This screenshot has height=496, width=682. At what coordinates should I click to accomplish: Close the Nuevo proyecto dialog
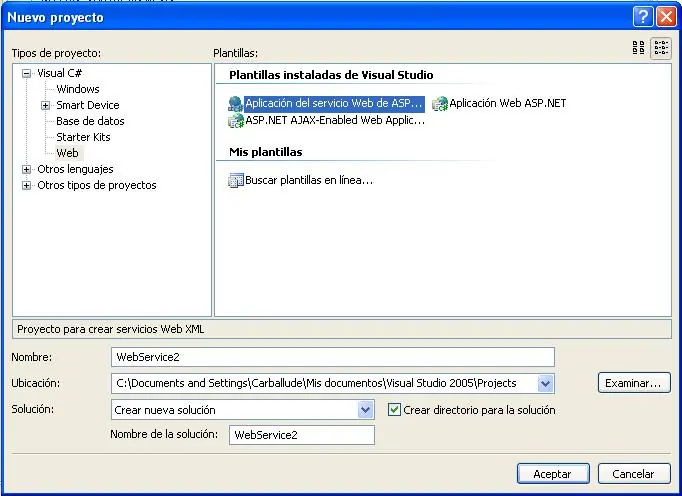click(666, 17)
